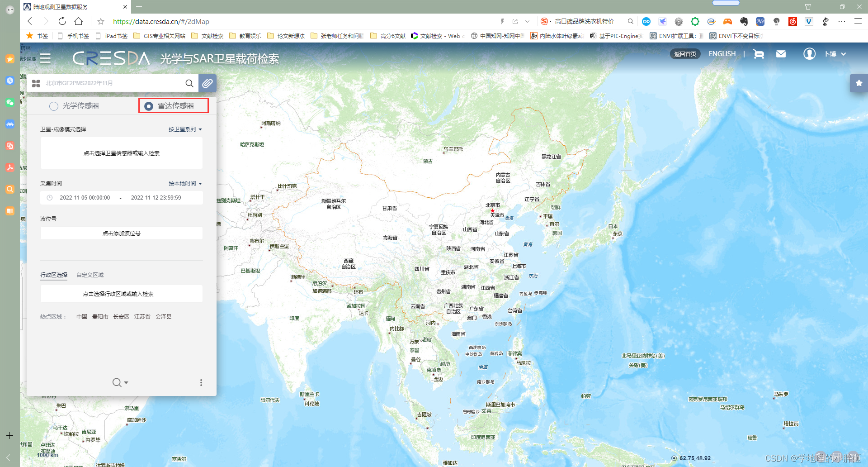Open the browser three-dot extensions menu
This screenshot has width=868, height=467.
point(841,21)
